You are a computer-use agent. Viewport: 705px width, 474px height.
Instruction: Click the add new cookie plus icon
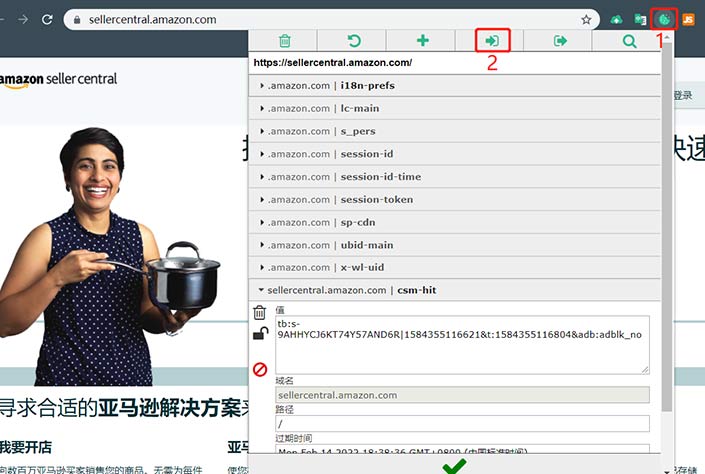422,41
